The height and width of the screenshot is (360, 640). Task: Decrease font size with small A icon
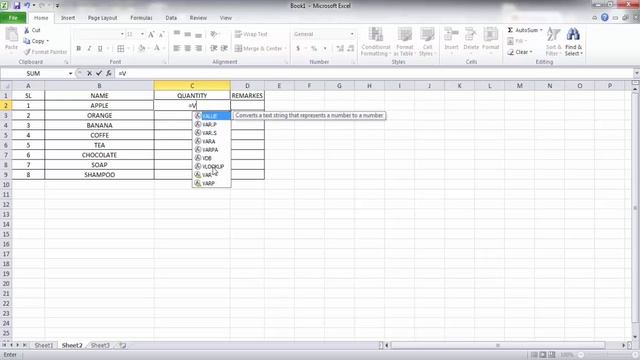[162, 34]
